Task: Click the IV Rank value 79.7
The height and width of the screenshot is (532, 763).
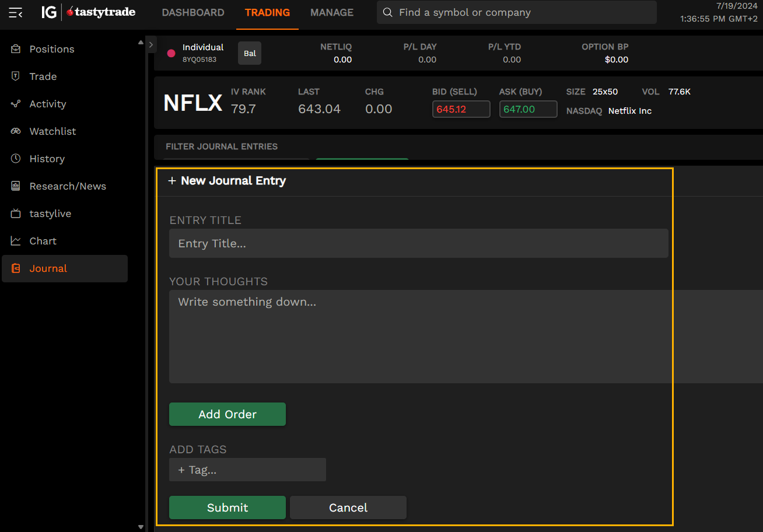Action: click(x=243, y=109)
